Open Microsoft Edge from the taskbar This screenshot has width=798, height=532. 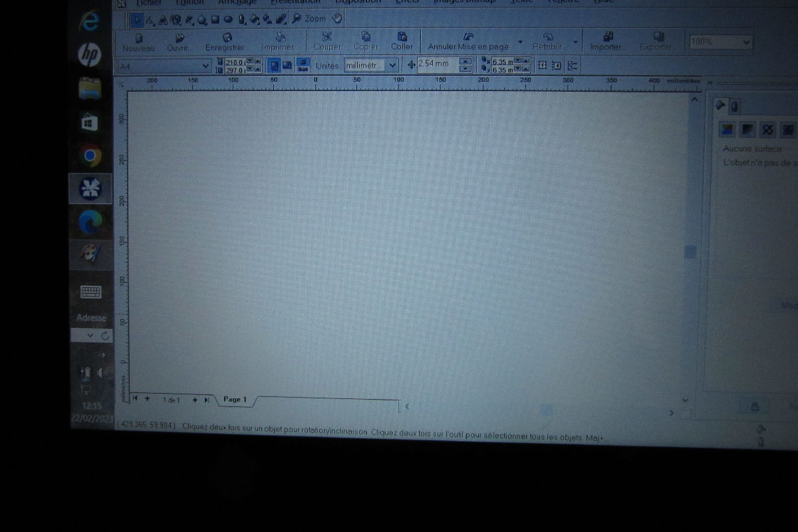coord(90,223)
